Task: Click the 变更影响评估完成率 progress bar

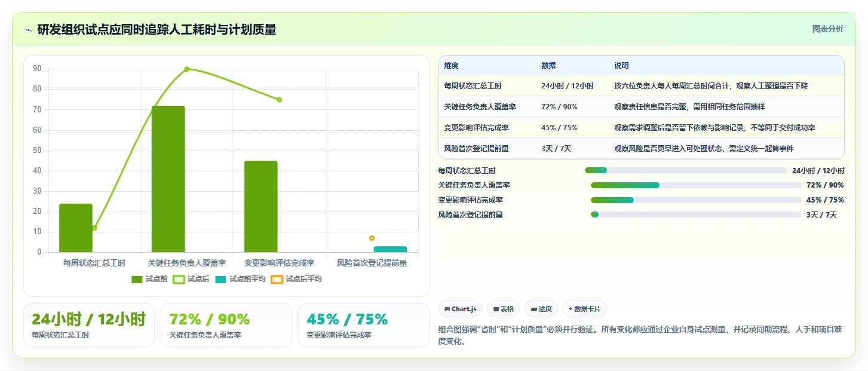Action: tap(696, 200)
